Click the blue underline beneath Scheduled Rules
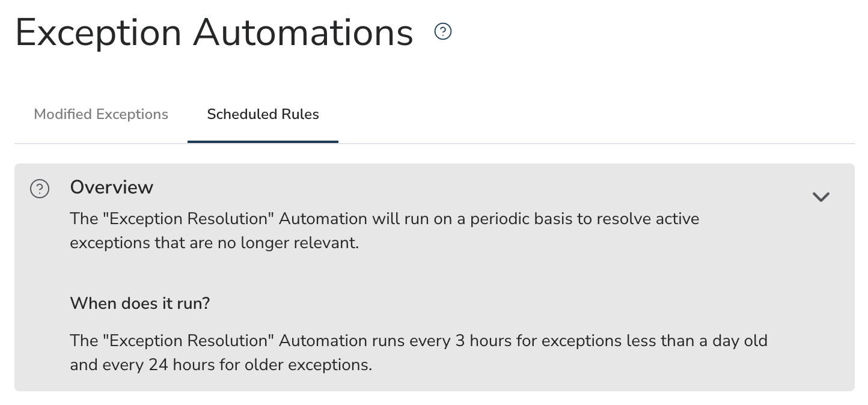The height and width of the screenshot is (405, 868). pos(263,142)
